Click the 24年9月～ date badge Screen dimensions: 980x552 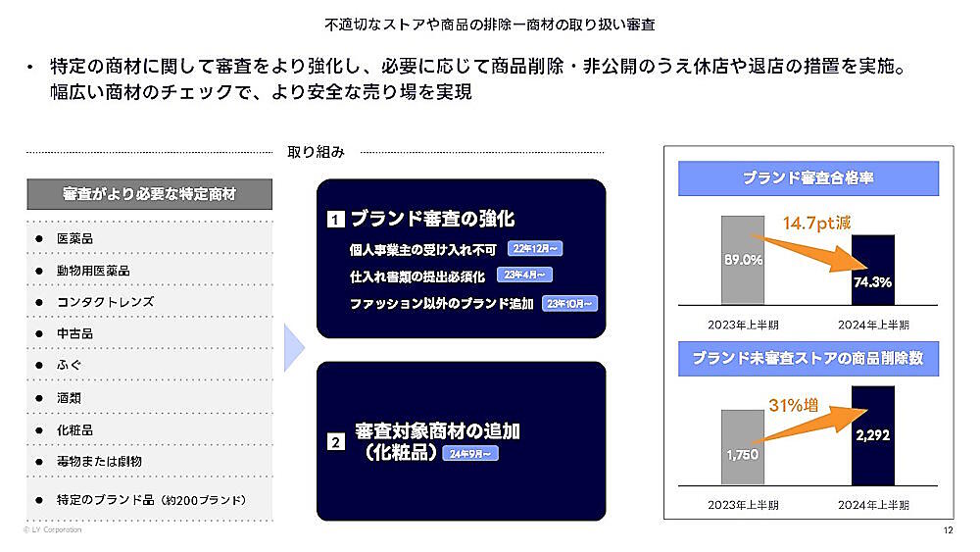(472, 454)
